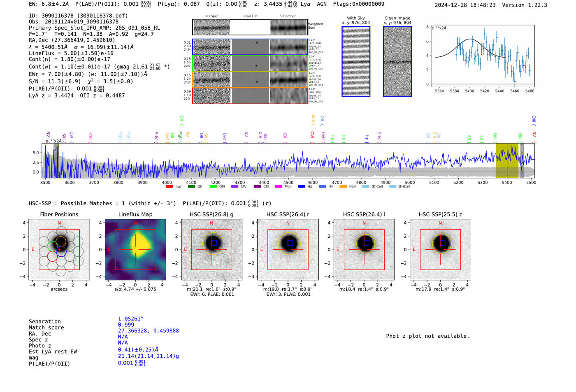Click the 2024-12-28 18:48:23 timestamp
Screen dimensions: 576x392
click(465, 5)
